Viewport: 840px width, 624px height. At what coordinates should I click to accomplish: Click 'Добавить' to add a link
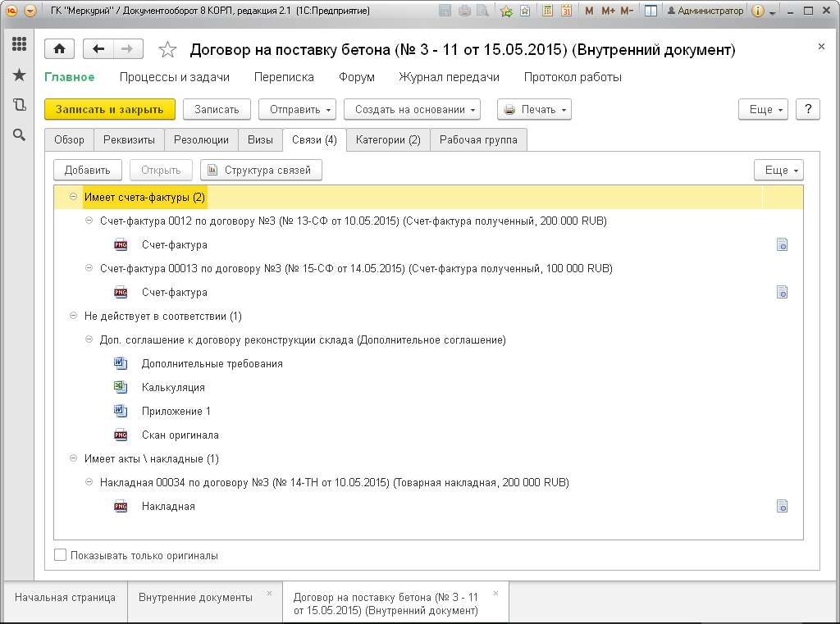tap(87, 170)
